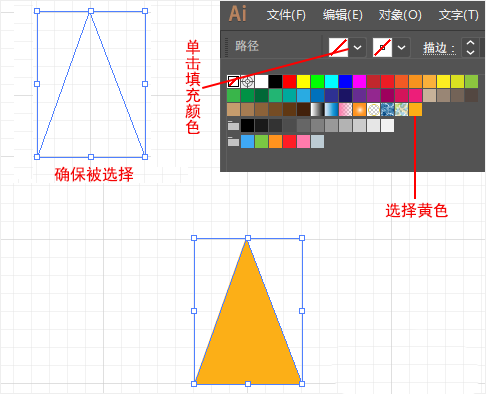Choose the black swatch beside the white swatch
Viewport: 486px width, 394px height.
pyautogui.click(x=275, y=81)
